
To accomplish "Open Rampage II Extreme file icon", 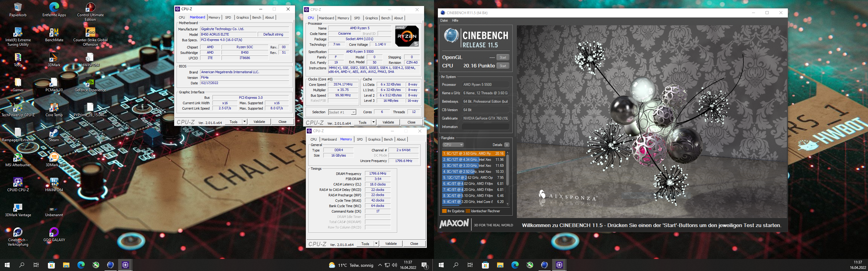I will click(18, 135).
